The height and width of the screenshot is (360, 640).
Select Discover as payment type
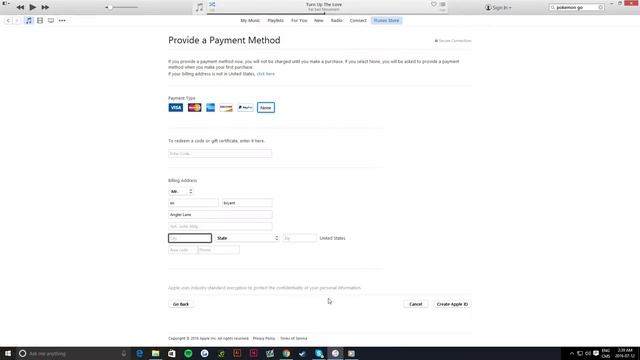[x=226, y=108]
